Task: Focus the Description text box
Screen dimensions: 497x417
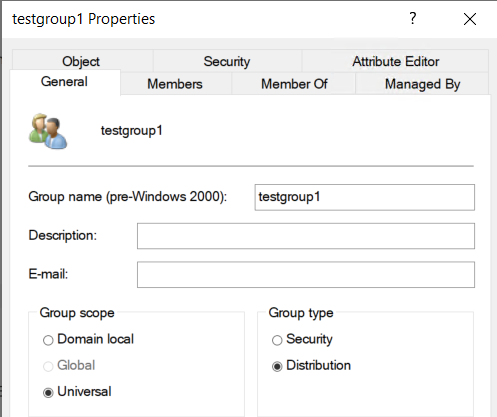Action: click(x=306, y=236)
